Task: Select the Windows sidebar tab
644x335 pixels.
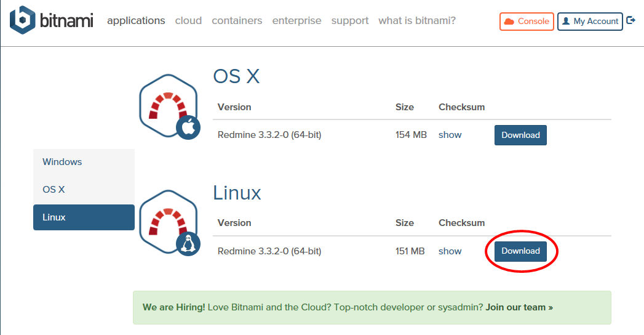Action: click(x=84, y=162)
